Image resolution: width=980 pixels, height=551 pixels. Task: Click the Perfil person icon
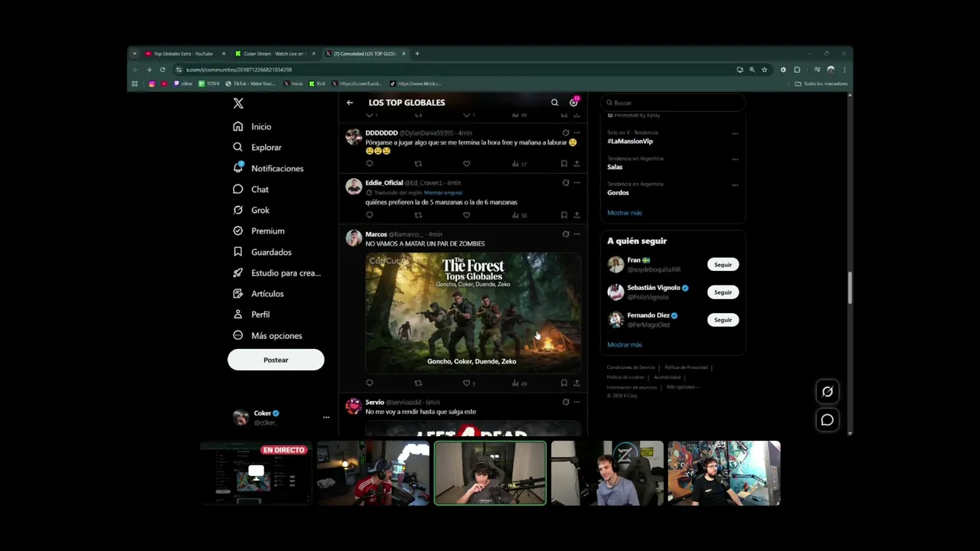[x=238, y=314]
